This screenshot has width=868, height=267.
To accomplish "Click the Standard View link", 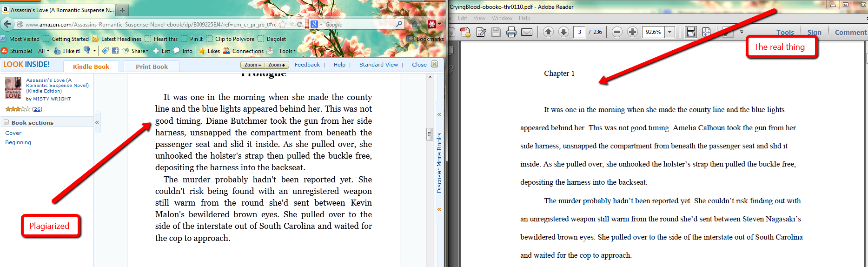I will tap(378, 65).
